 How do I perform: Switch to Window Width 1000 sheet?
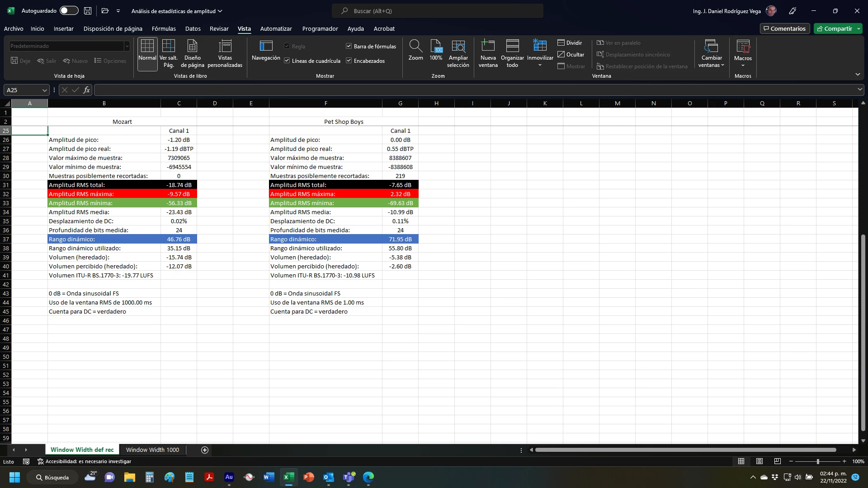pyautogui.click(x=152, y=450)
